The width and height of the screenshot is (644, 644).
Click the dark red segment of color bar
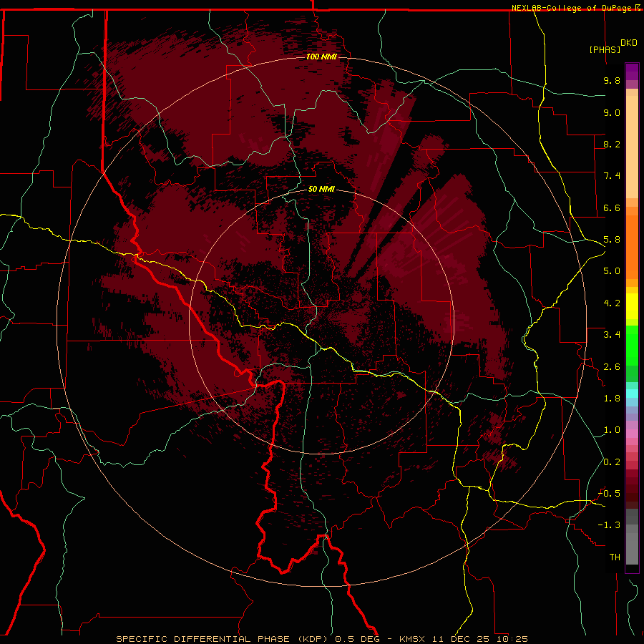(x=632, y=489)
